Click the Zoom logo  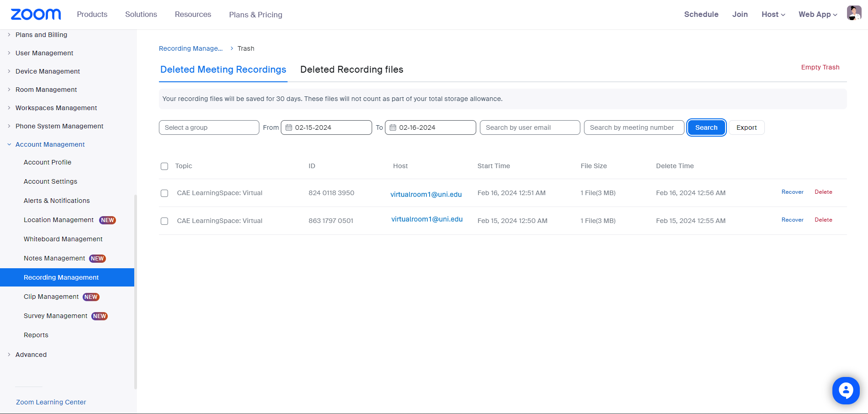(36, 14)
